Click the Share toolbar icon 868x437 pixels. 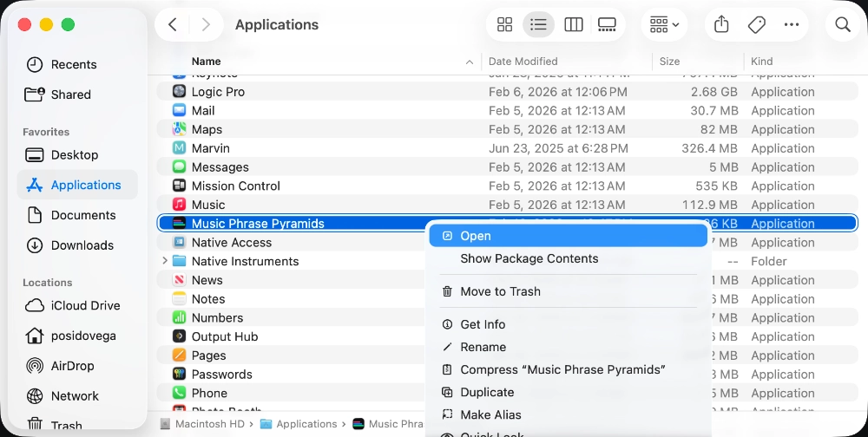(x=720, y=24)
